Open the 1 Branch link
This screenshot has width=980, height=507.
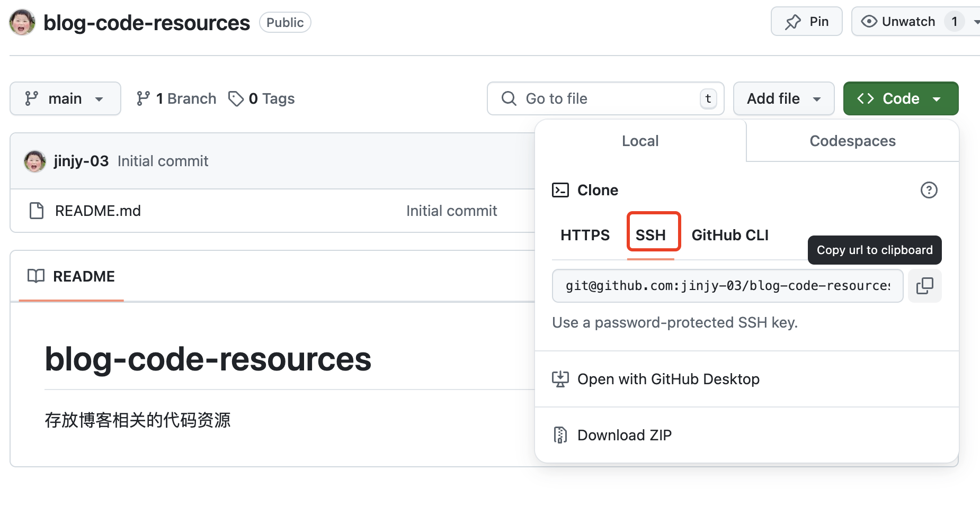[x=176, y=98]
